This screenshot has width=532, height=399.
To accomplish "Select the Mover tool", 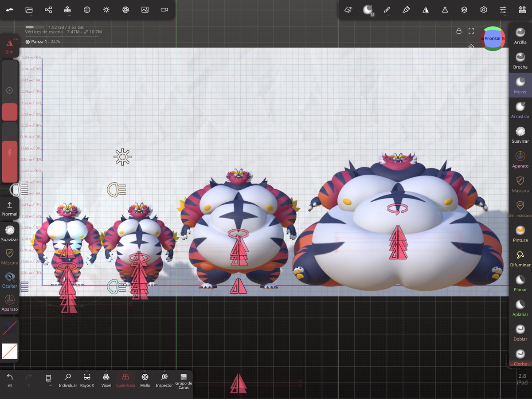I will pyautogui.click(x=520, y=85).
